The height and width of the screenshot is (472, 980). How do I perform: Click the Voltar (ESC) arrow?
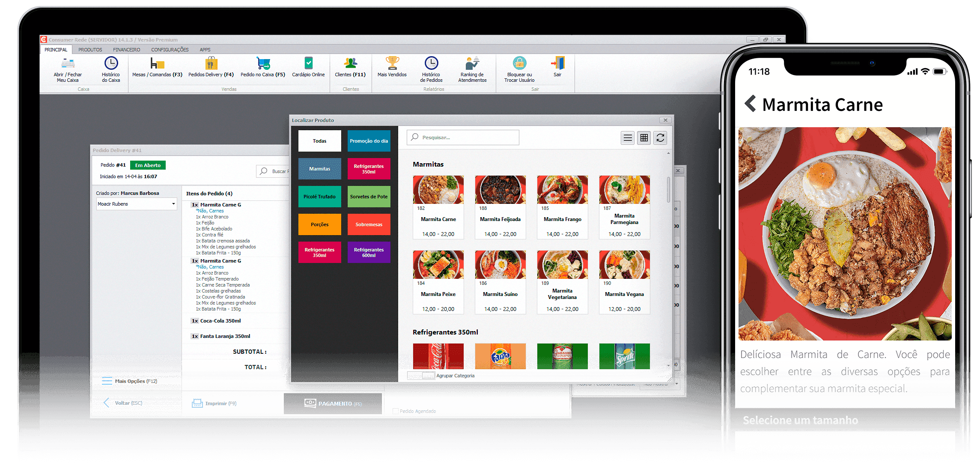pyautogui.click(x=107, y=403)
